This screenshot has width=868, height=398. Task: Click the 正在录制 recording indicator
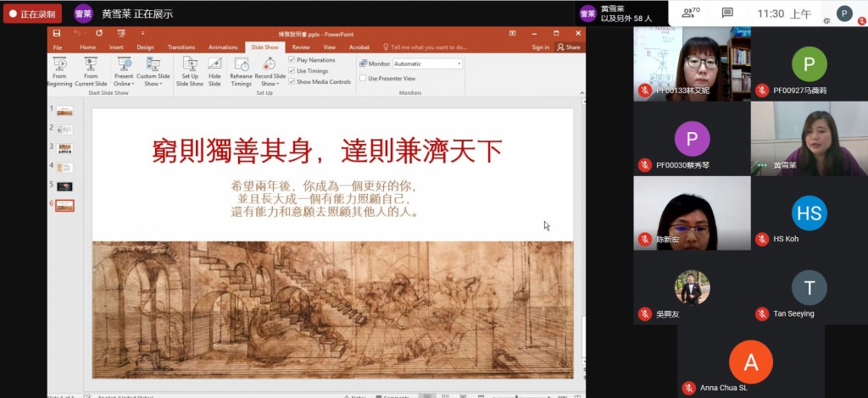33,14
